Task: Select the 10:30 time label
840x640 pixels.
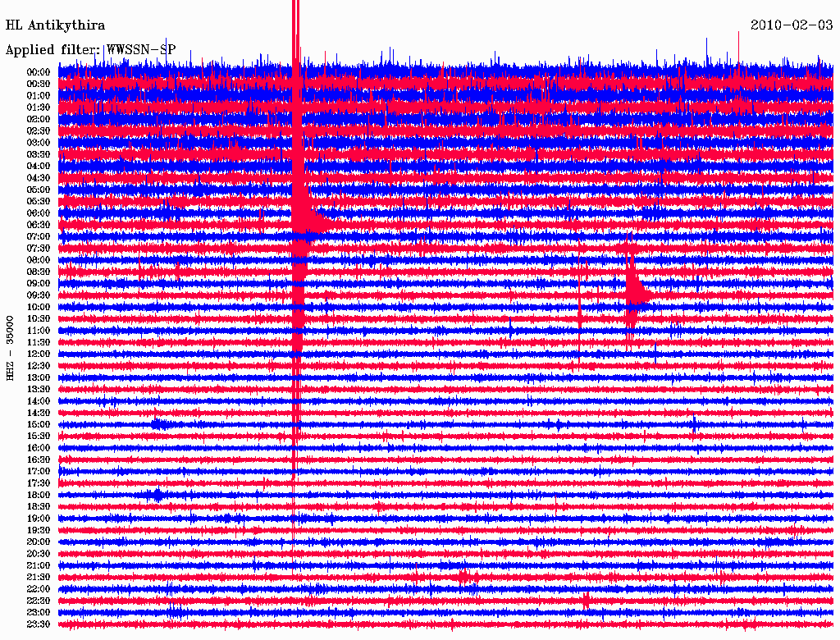Action: click(x=39, y=319)
